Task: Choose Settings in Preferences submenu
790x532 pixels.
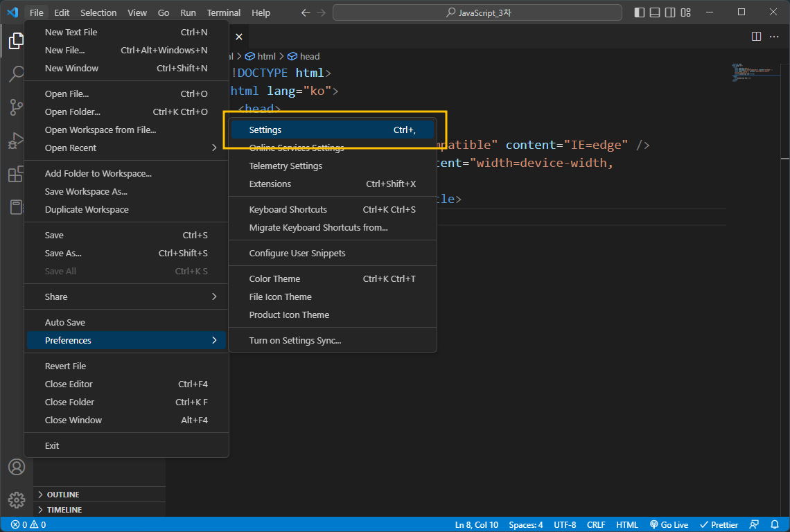Action: (x=333, y=130)
